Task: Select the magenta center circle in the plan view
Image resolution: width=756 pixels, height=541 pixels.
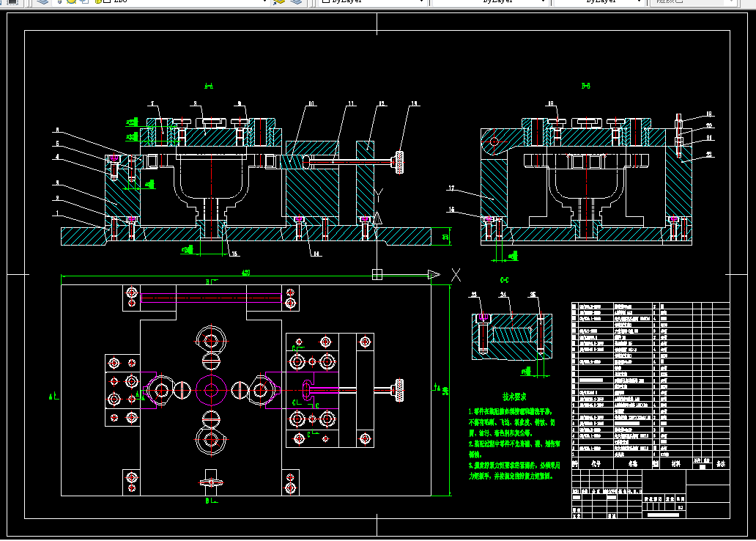Action: 211,390
